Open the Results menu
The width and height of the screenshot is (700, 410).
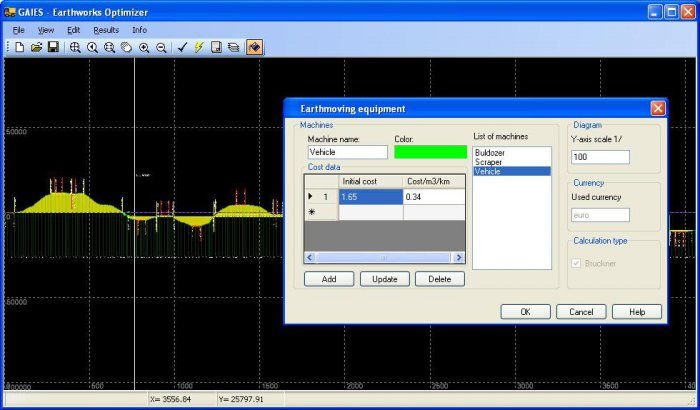tap(106, 30)
